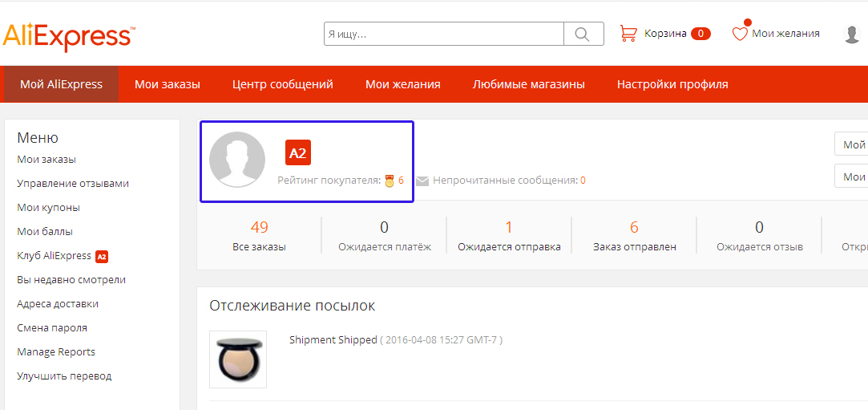The height and width of the screenshot is (410, 868).
Task: Click the lower cut-off 'Мои' button
Action: (x=851, y=177)
